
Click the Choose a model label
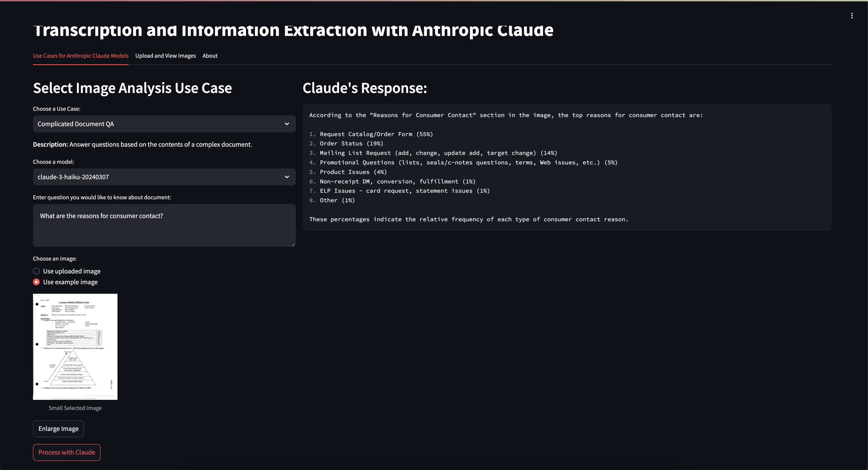tap(54, 162)
